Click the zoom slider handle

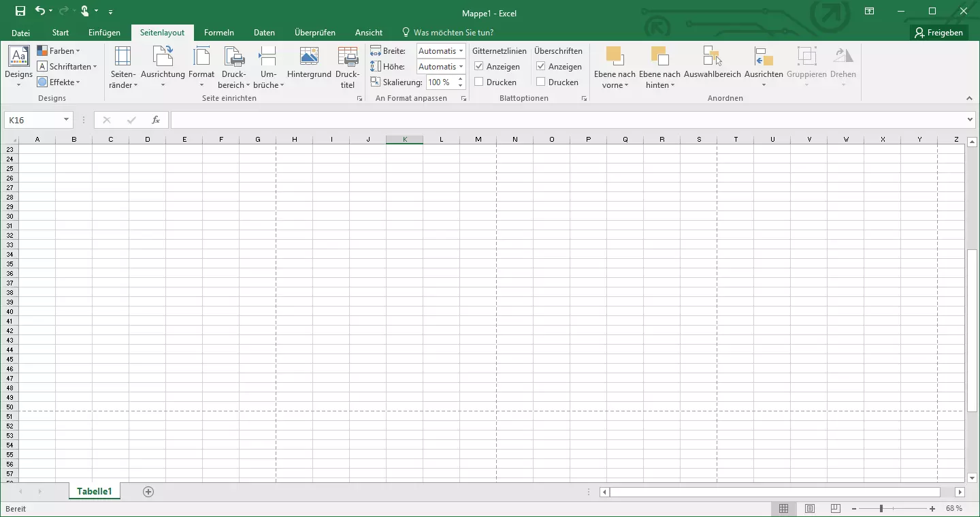[x=881, y=509]
